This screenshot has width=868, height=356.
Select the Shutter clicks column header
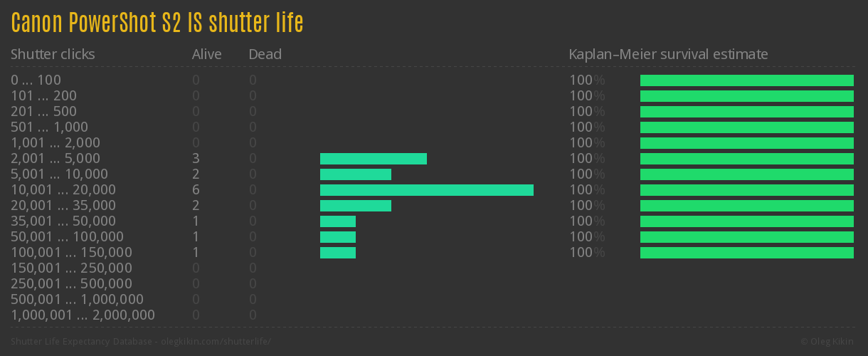[53, 54]
